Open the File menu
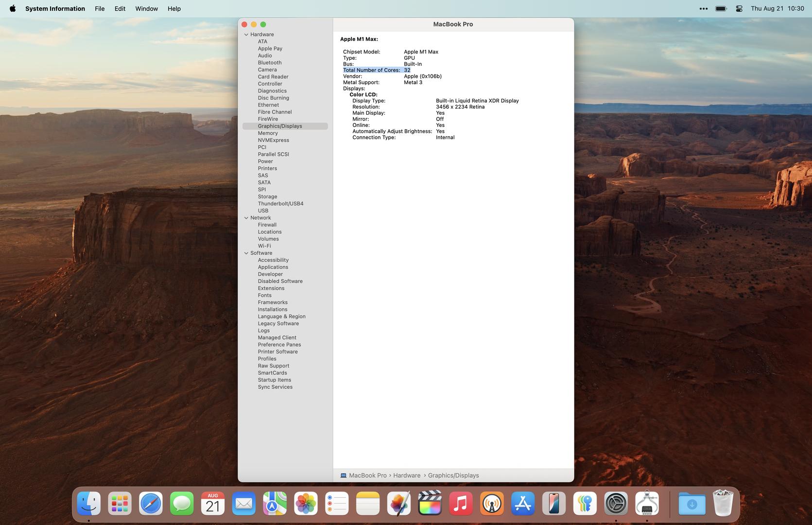812x525 pixels. tap(100, 8)
